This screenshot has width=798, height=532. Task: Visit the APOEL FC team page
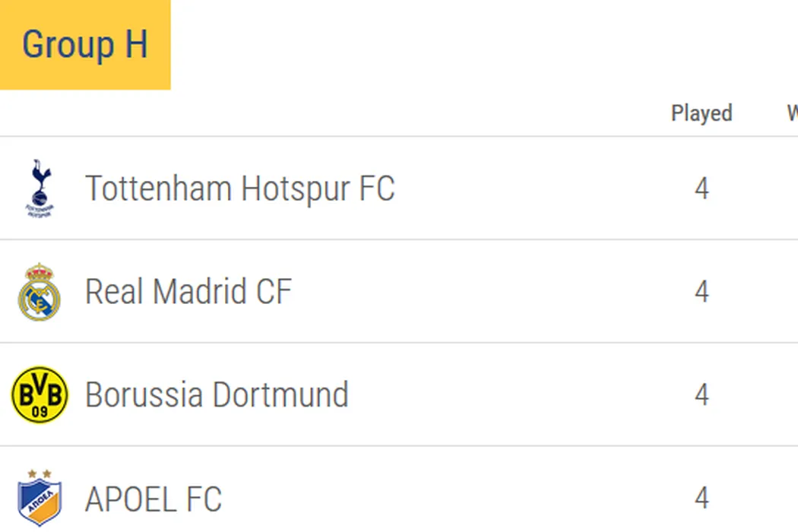154,499
